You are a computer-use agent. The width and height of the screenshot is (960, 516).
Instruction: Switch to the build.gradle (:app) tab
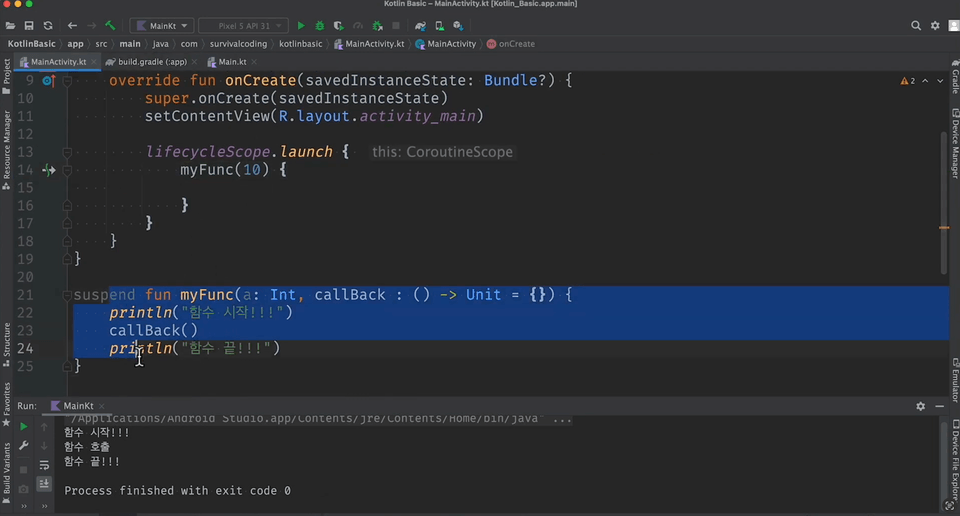(147, 62)
